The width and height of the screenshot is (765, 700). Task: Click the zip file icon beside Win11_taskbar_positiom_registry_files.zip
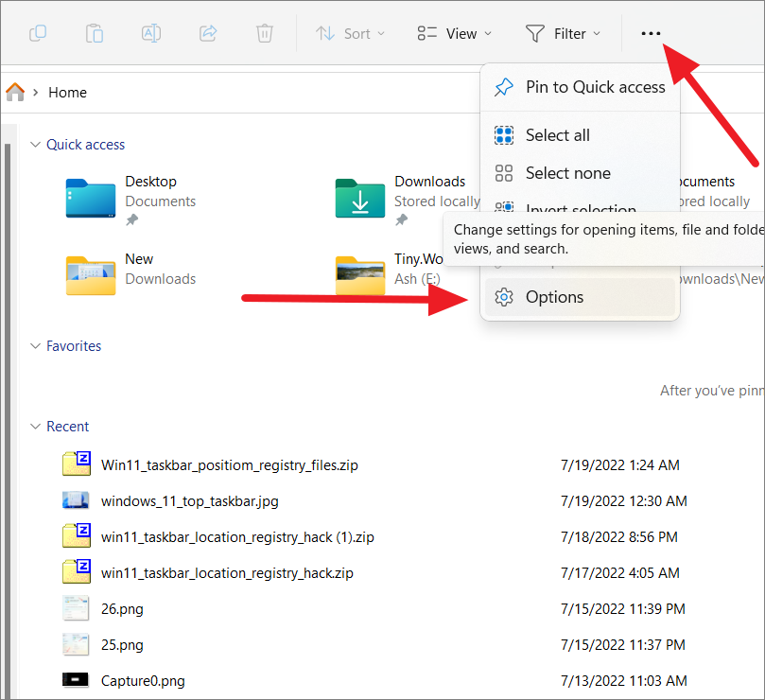click(x=76, y=464)
